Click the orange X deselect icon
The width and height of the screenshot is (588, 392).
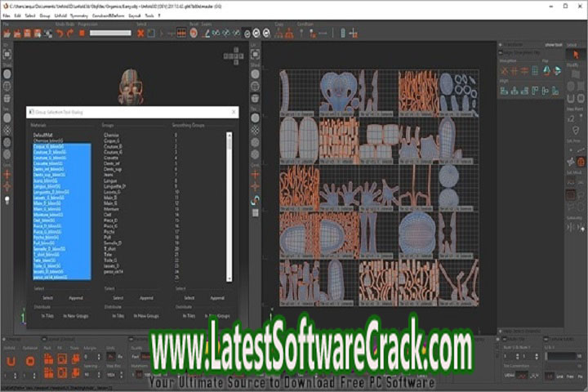141,33
